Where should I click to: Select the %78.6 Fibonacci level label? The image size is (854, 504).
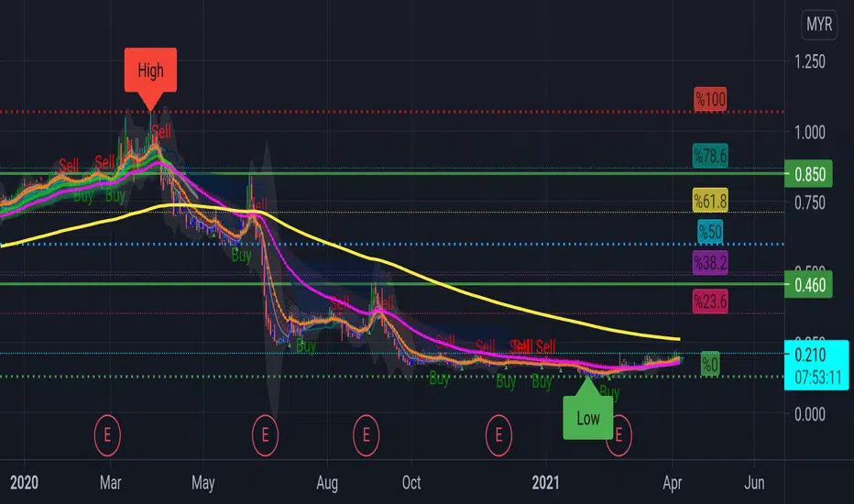click(x=710, y=156)
